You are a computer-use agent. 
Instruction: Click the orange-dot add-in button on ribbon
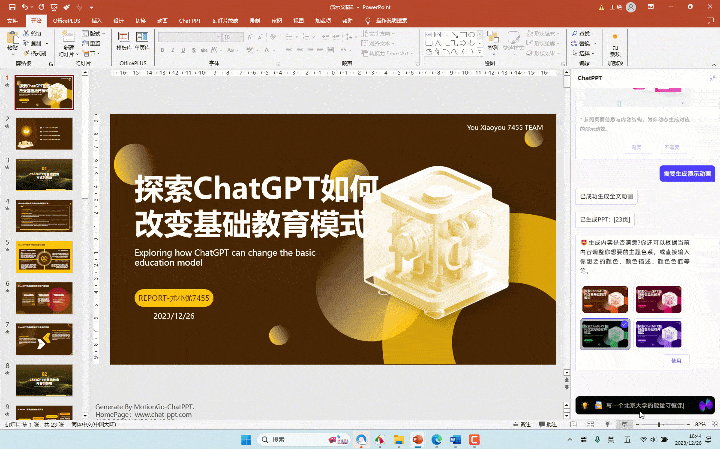click(615, 44)
